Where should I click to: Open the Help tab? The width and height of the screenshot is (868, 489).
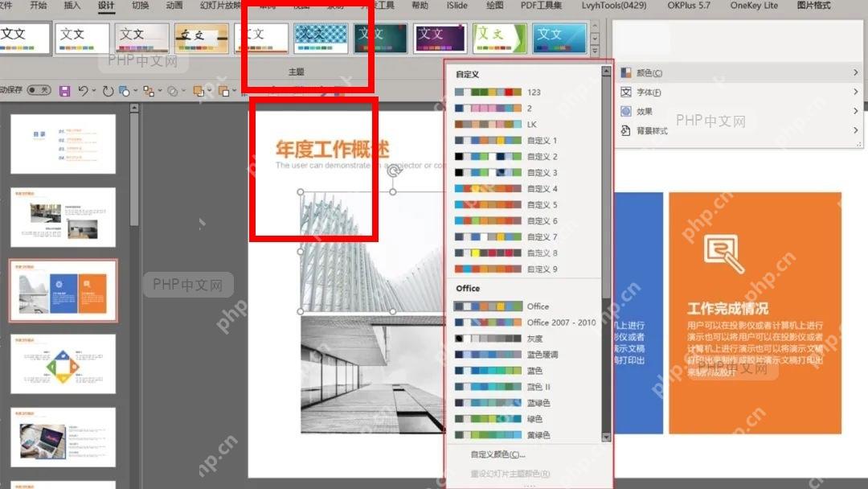(x=420, y=6)
